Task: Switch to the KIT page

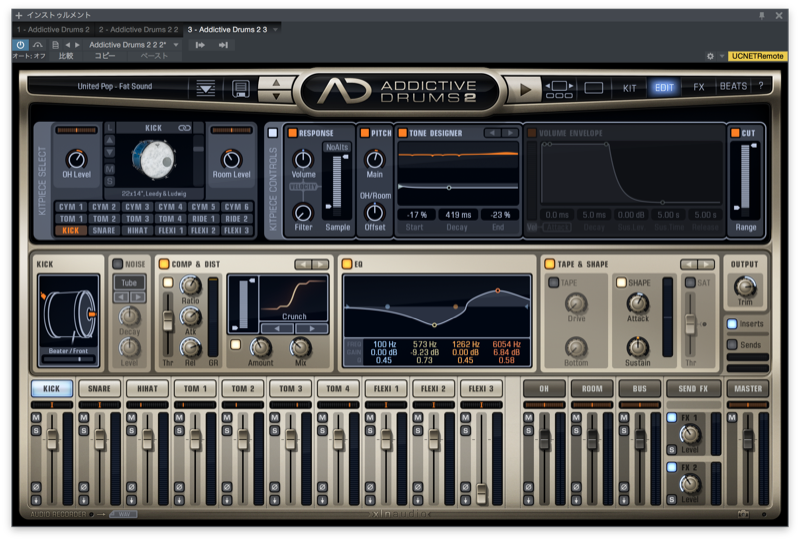Action: [630, 88]
